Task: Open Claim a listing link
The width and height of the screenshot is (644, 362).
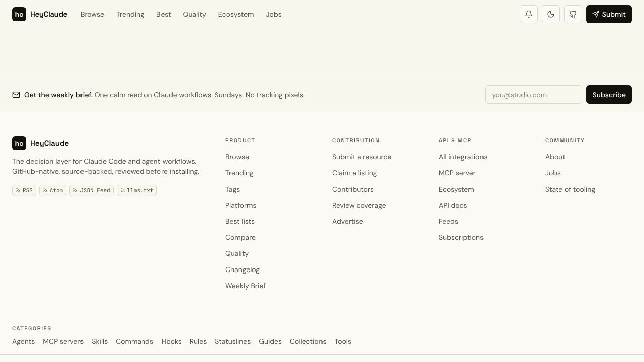Action: pos(354,173)
